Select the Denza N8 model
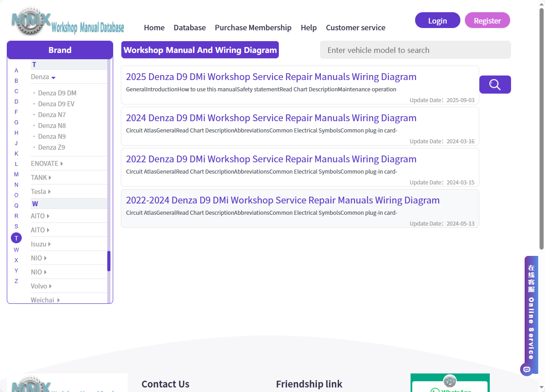 click(52, 126)
